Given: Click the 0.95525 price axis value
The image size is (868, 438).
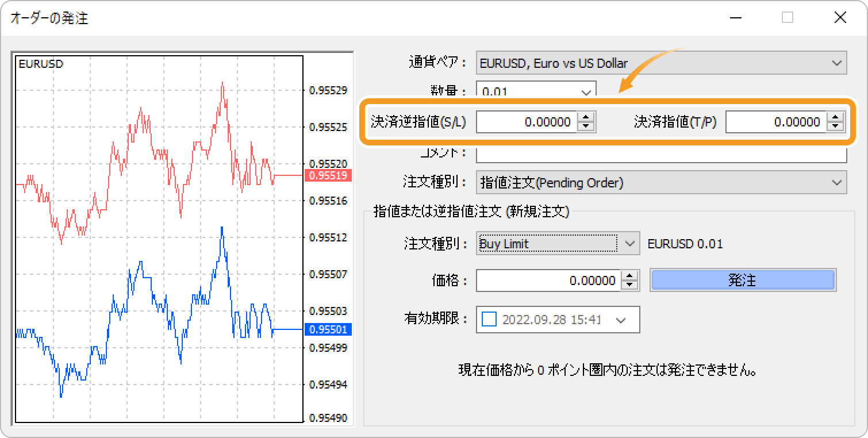Looking at the screenshot, I should [x=328, y=127].
